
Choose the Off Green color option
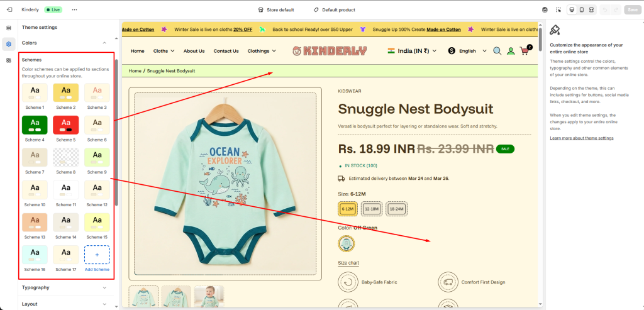point(347,243)
